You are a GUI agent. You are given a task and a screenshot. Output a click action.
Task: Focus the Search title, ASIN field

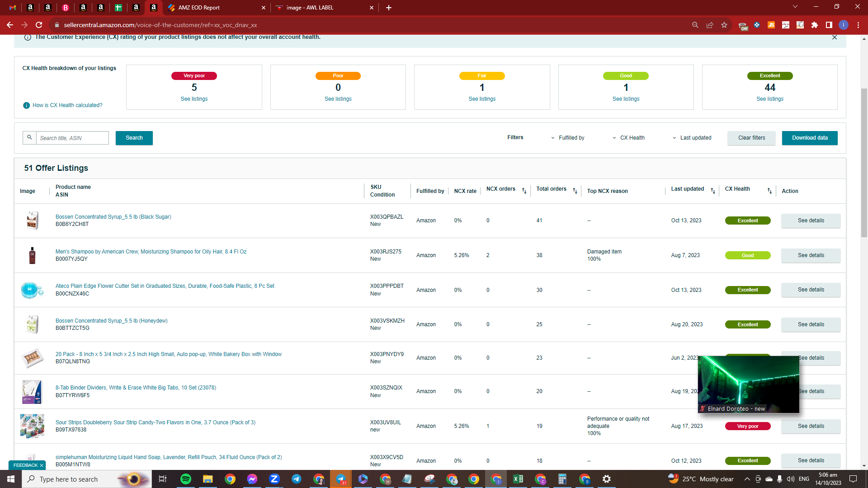pos(72,138)
